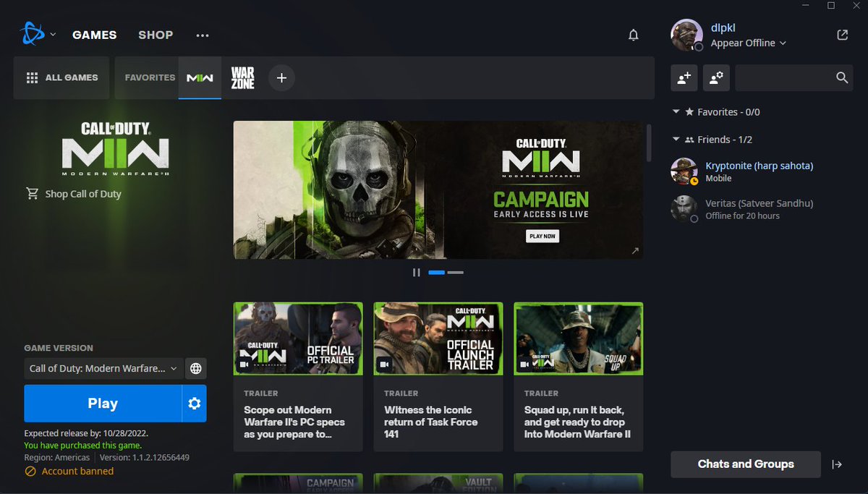Viewport: 868px width, 494px height.
Task: Open the Official PC Trailer thumbnail
Action: [x=298, y=338]
